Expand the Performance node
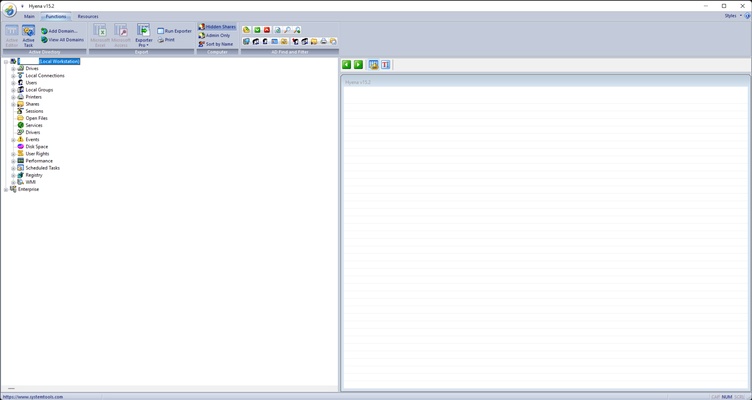The height and width of the screenshot is (400, 752). click(x=13, y=161)
